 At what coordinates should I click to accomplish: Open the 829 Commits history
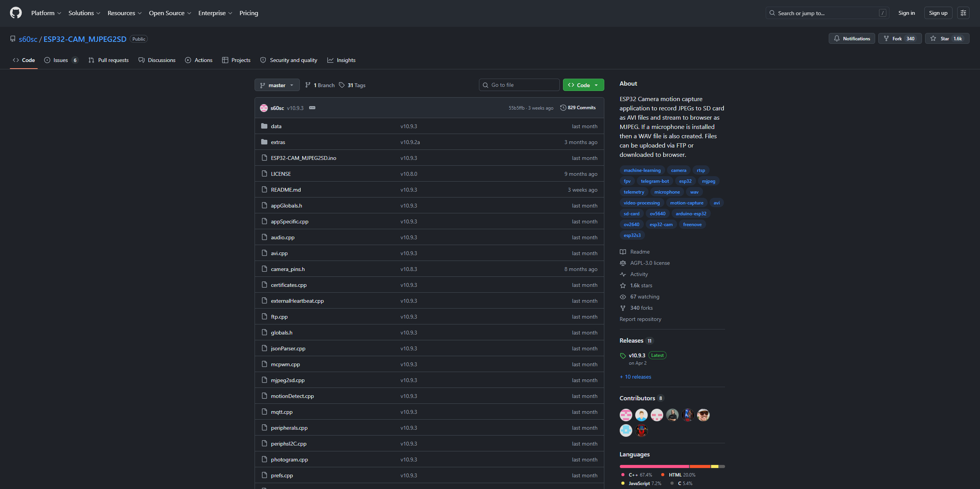578,108
